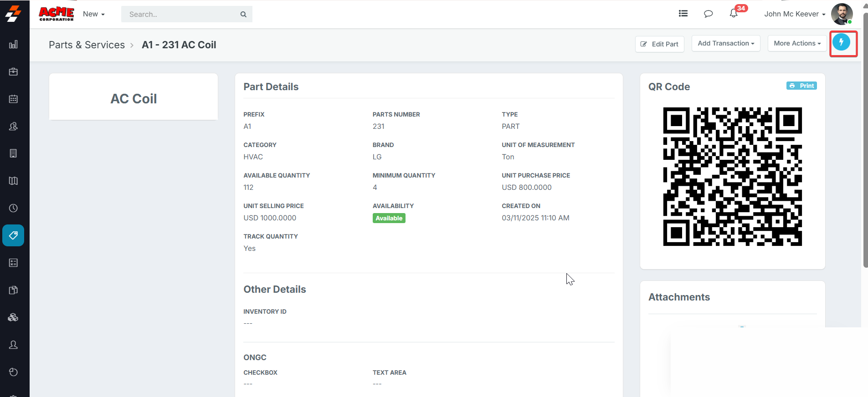Screen dimensions: 868x397
Task: Click the blue lightning bolt quick action button
Action: 841,42
